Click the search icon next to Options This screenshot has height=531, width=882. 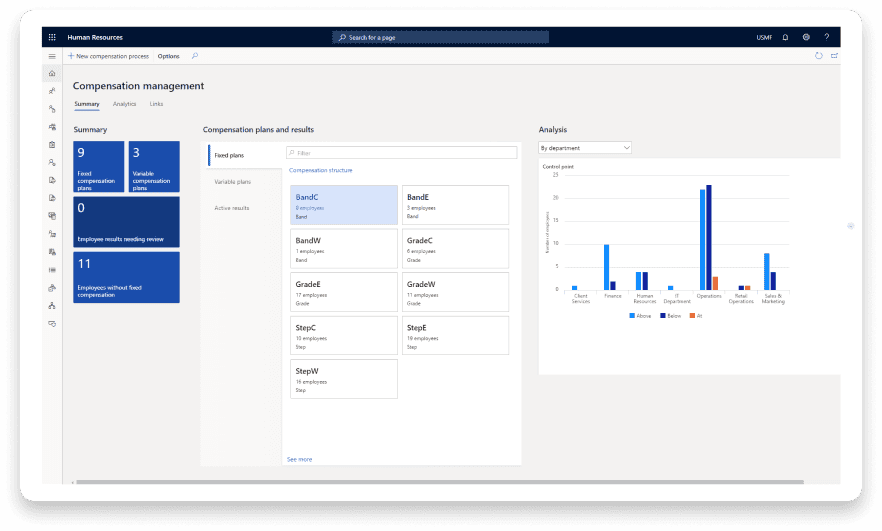pyautogui.click(x=195, y=56)
